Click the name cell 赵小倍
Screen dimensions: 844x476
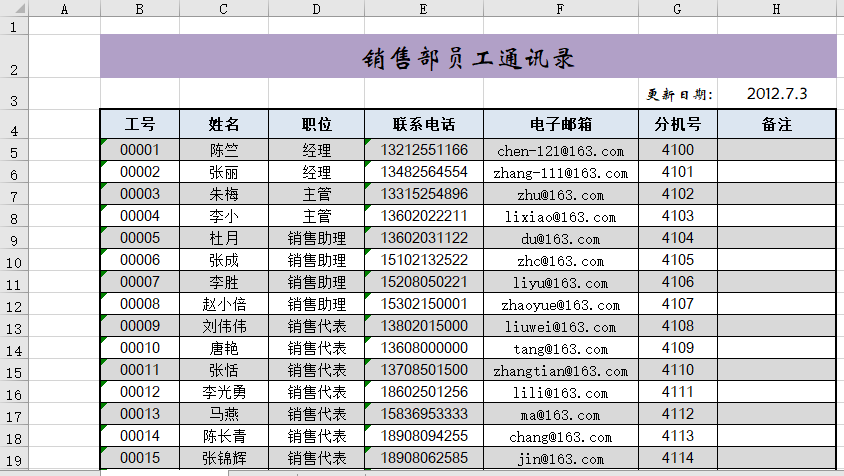coord(224,304)
